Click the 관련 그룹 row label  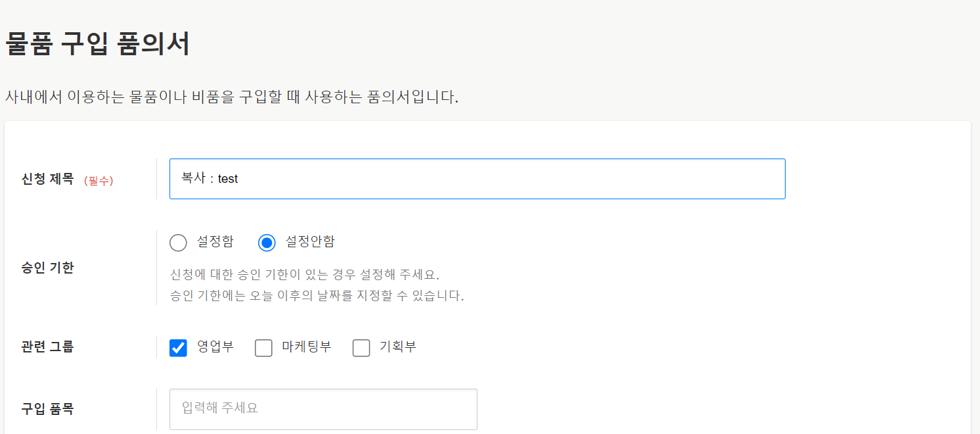[x=47, y=347]
